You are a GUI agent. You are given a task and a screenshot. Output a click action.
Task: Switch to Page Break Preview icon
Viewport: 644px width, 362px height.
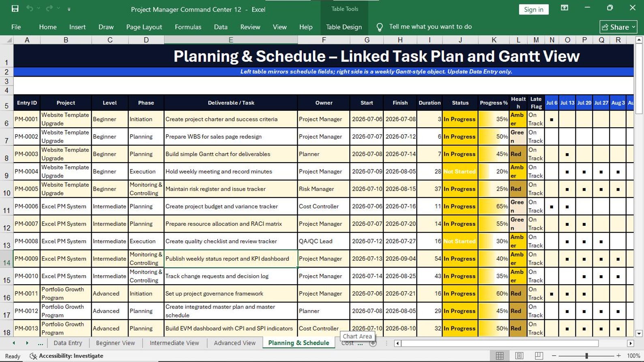click(x=539, y=356)
